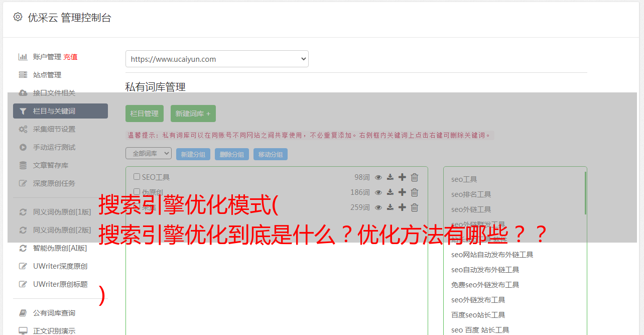The image size is (644, 335).
Task: Open the https://www.ucaiyun.com site dropdown
Action: click(217, 59)
